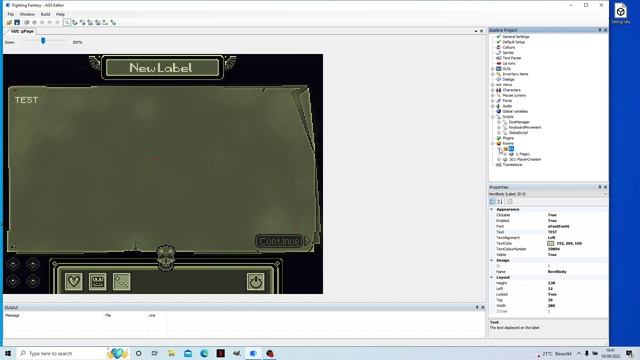Click the bottom-right round arrow button on canvas
Screen dimensions: 640x360
[33, 281]
